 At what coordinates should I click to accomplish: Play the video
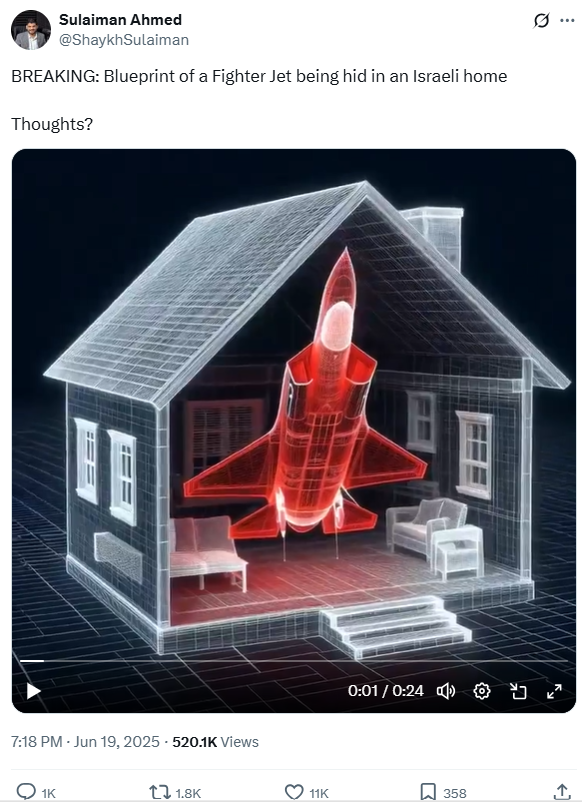33,691
